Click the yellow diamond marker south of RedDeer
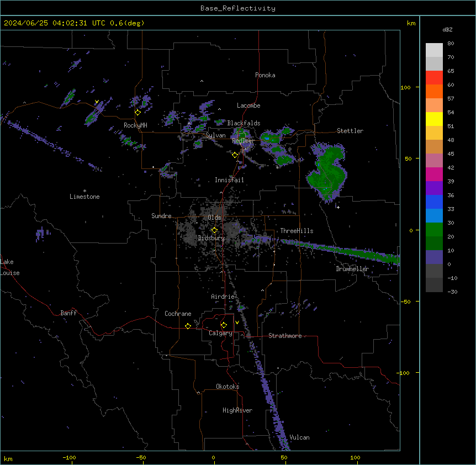The width and height of the screenshot is (476, 465). (x=235, y=155)
